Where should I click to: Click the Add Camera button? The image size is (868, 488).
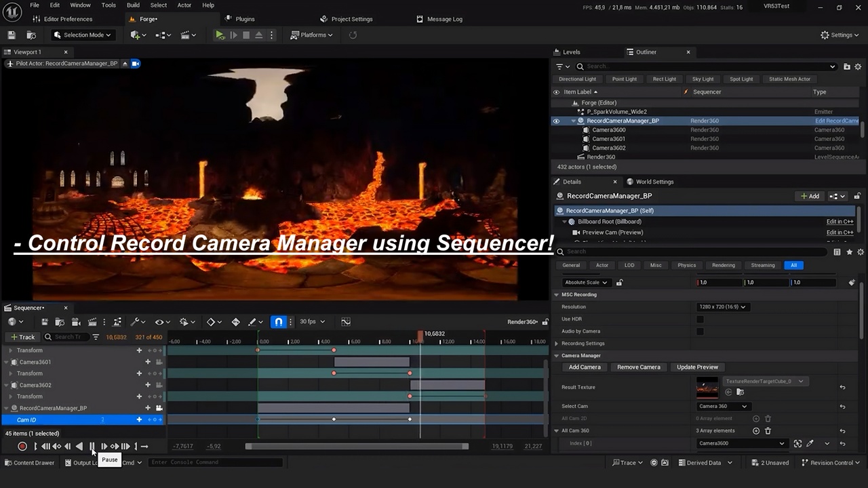(585, 367)
